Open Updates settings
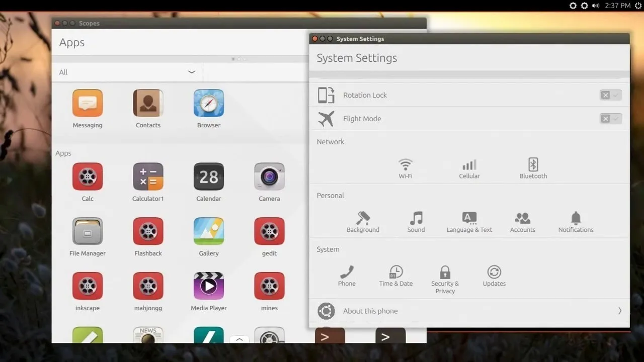Image resolution: width=644 pixels, height=362 pixels. click(x=494, y=276)
